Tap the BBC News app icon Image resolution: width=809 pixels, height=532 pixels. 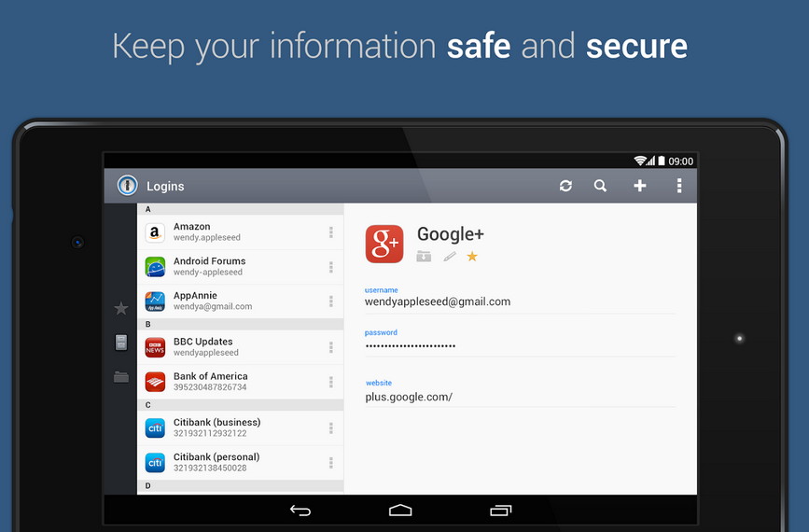tap(155, 347)
